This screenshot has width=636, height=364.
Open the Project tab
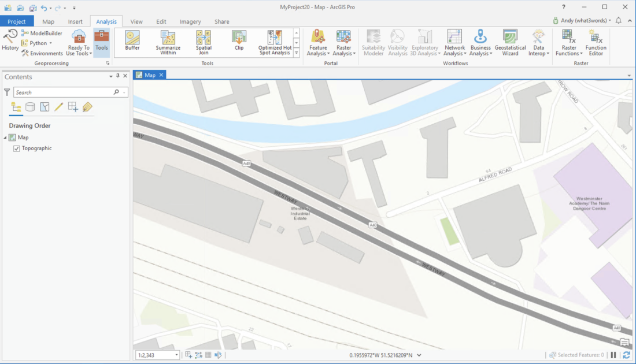pos(17,21)
